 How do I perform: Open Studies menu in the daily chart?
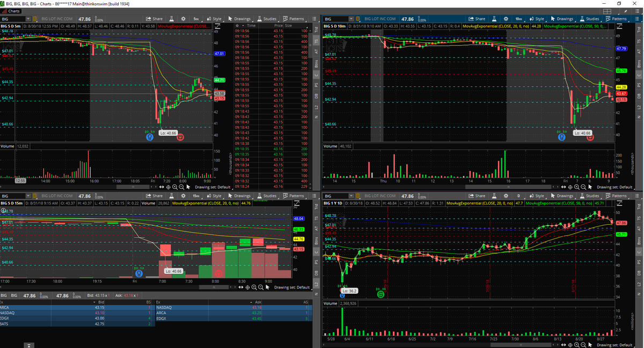pyautogui.click(x=589, y=196)
